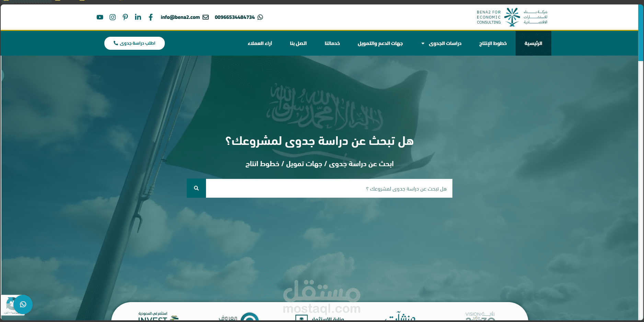Open the اتصل بنا menu item
Screen dimensions: 644x322
tap(298, 43)
